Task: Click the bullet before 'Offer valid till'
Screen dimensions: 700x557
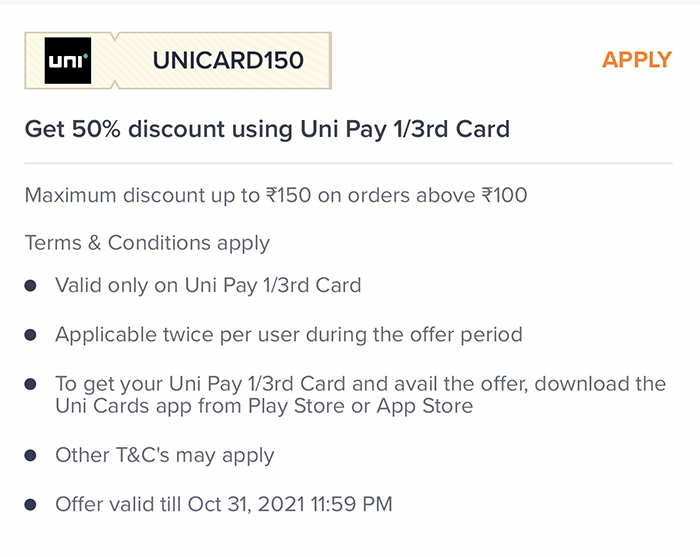Action: pyautogui.click(x=30, y=505)
